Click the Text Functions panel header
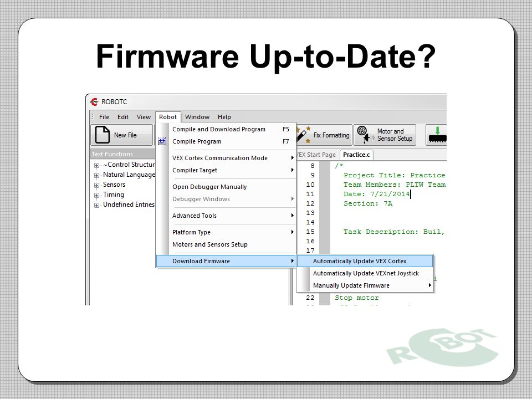Image resolution: width=532 pixels, height=399 pixels. (122, 154)
